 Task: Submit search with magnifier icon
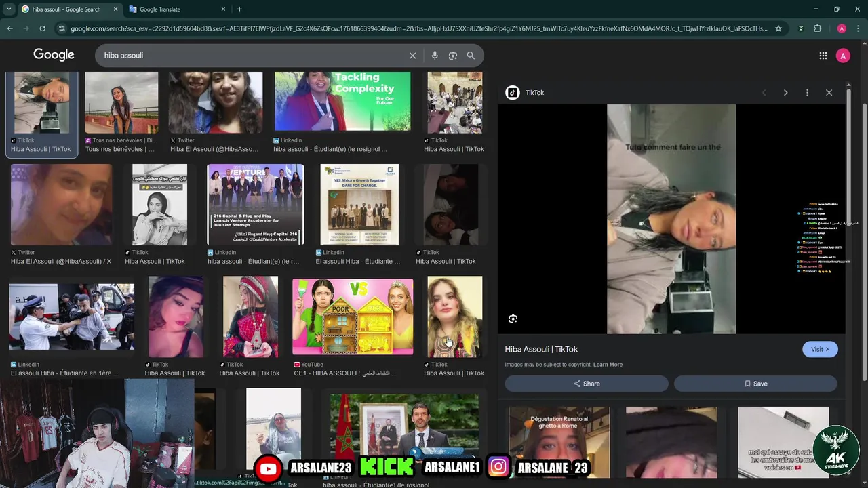(471, 56)
